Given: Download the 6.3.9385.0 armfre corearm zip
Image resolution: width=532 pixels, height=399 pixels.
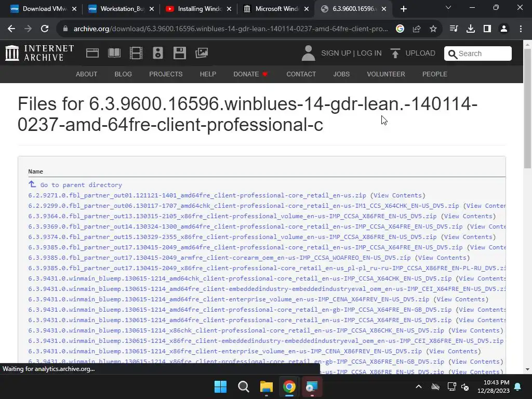Looking at the screenshot, I should click(220, 258).
